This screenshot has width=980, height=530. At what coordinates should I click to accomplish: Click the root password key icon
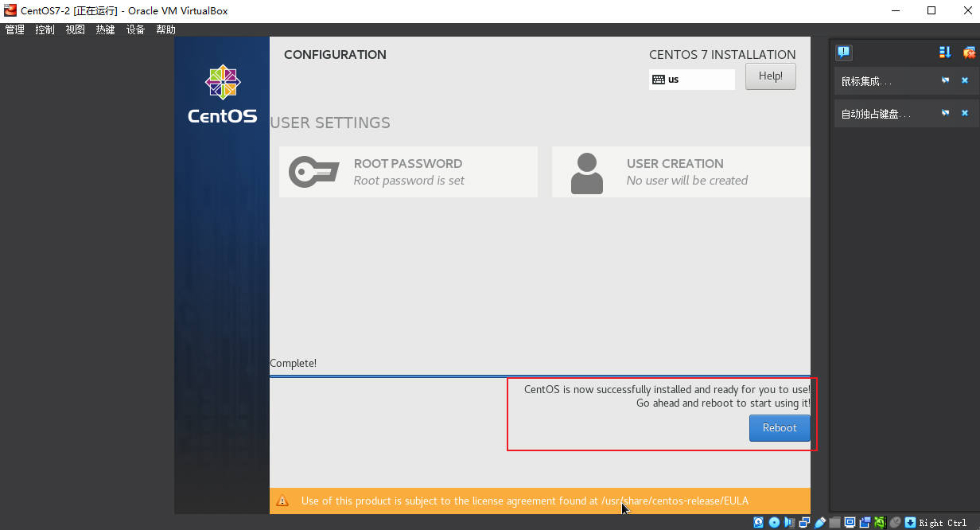point(313,172)
